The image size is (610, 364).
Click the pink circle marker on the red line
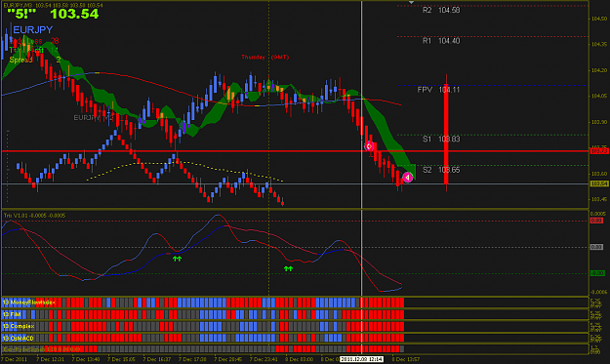click(x=369, y=146)
